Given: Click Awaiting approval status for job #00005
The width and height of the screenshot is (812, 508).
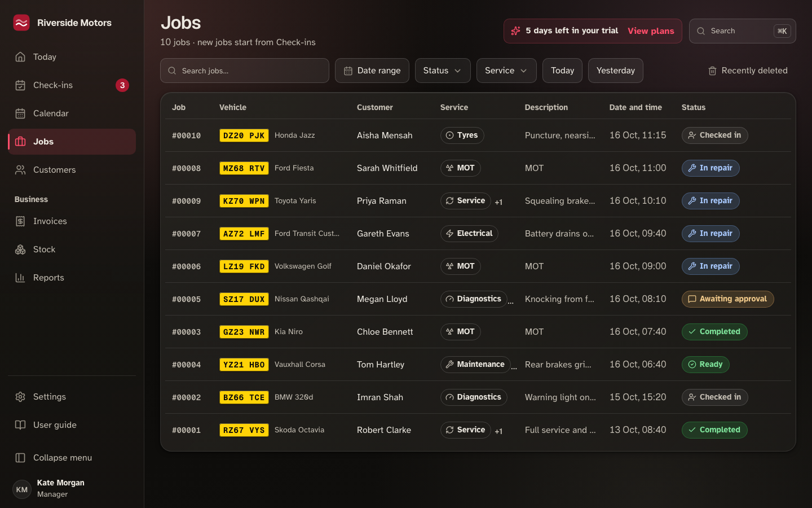Looking at the screenshot, I should [x=727, y=299].
